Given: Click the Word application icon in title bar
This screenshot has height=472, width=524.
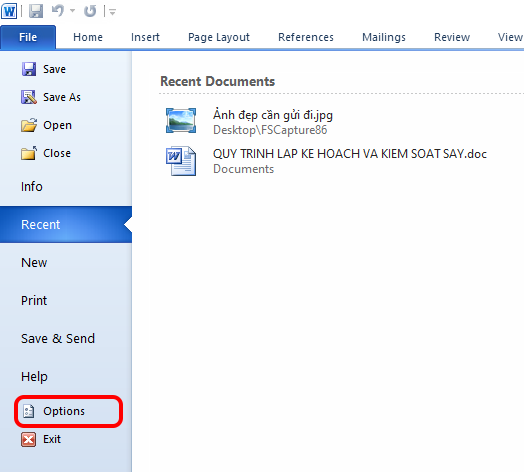Looking at the screenshot, I should [9, 11].
